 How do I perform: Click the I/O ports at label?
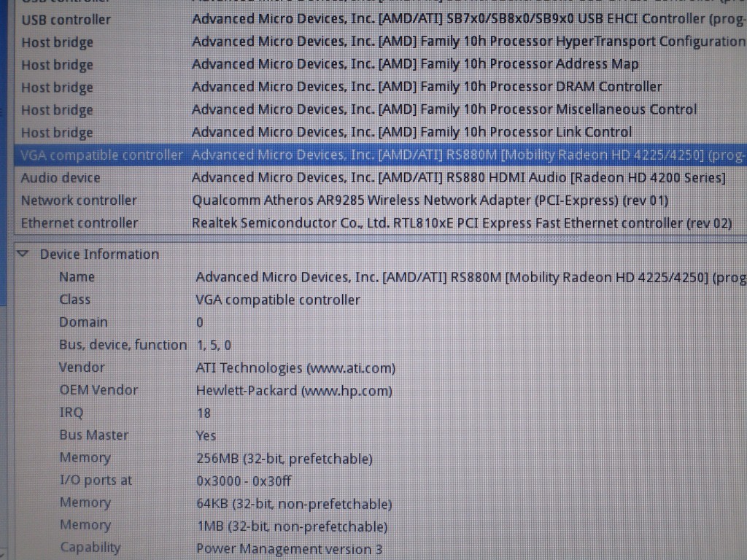click(96, 480)
